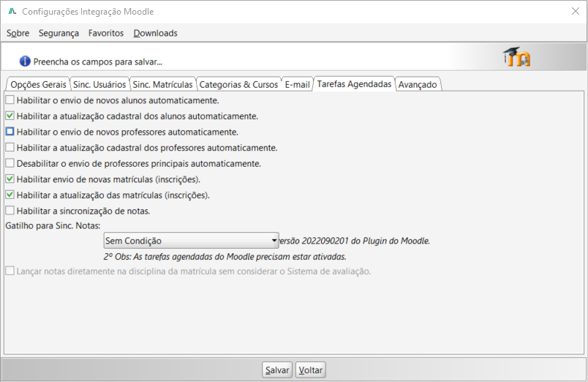This screenshot has width=588, height=382.
Task: Click the application logo in title bar
Action: [12, 11]
